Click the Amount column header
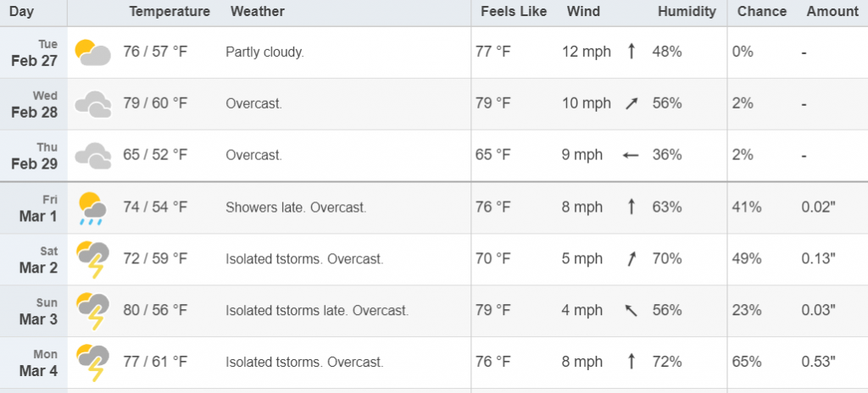Viewport: 868px width, 393px height. coord(832,12)
